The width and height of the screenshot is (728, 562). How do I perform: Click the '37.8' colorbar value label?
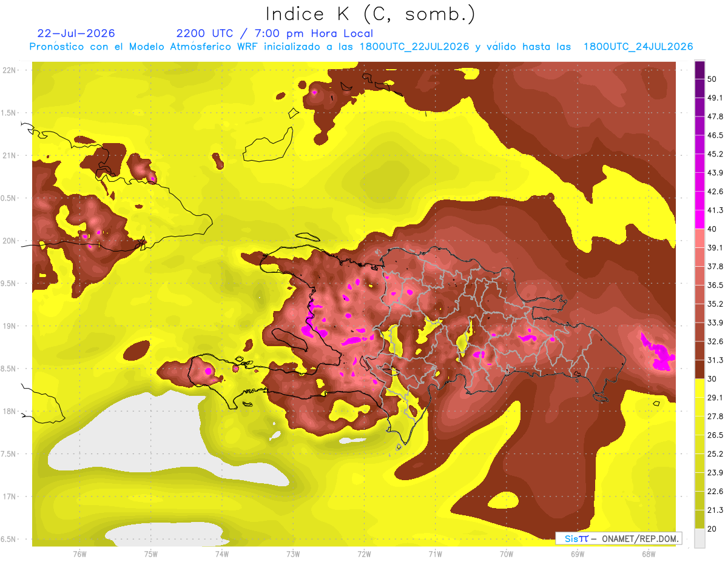pos(715,266)
